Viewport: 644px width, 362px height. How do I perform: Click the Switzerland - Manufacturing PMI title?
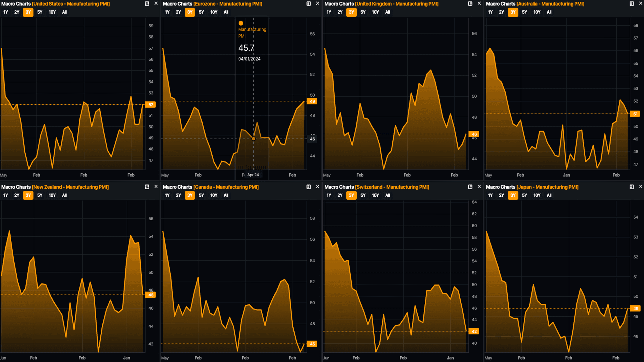point(392,187)
